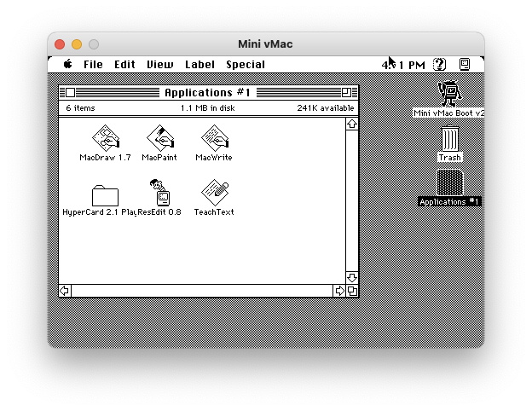Image resolution: width=532 pixels, height=411 pixels.
Task: Select the MacWrite application icon
Action: pyautogui.click(x=215, y=138)
